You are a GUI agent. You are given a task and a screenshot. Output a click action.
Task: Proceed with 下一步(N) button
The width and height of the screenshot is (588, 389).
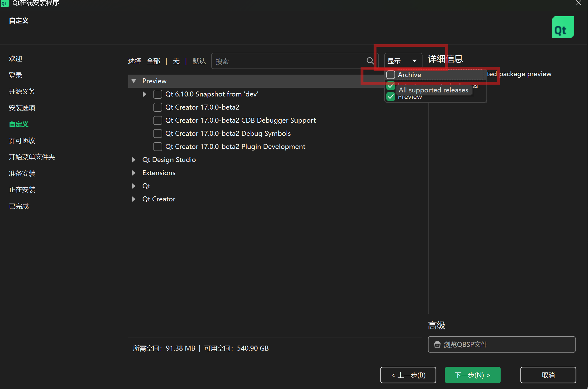coord(473,375)
